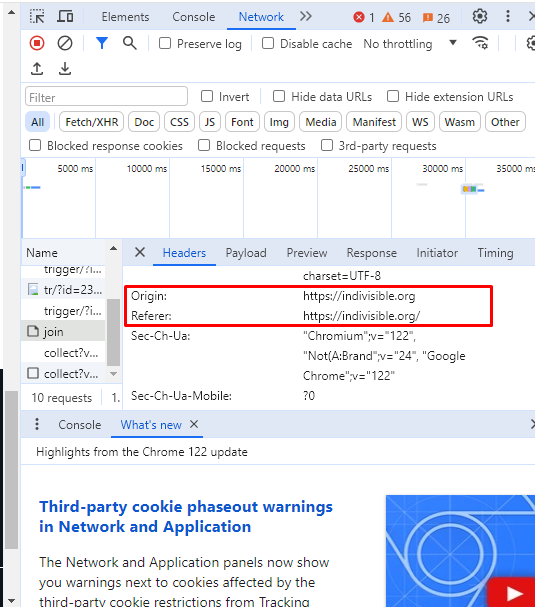Open the drawer three-dot menu
The image size is (535, 607).
[37, 424]
